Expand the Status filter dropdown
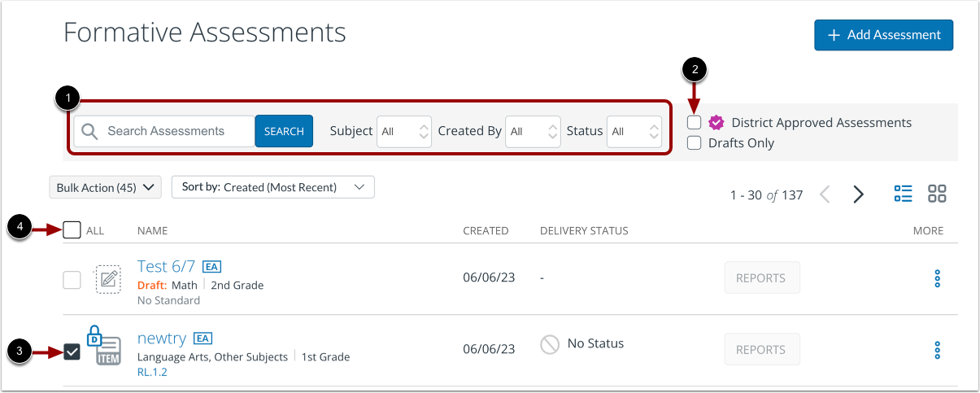 tap(634, 131)
